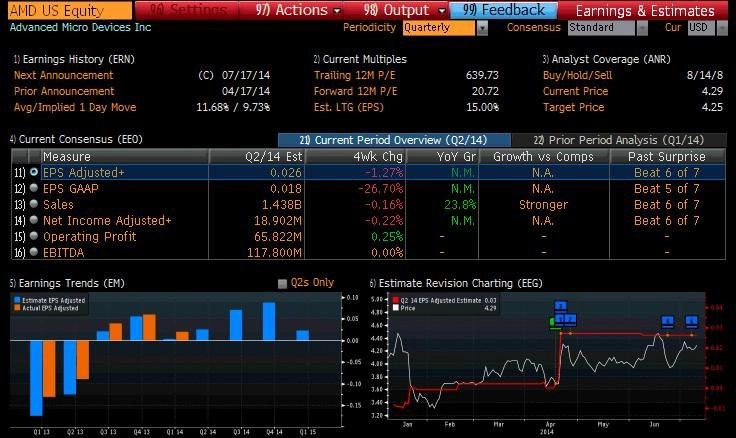Image resolution: width=736 pixels, height=438 pixels.
Task: Click the Buy/Hold/Sell value 8/14/8
Action: point(705,75)
